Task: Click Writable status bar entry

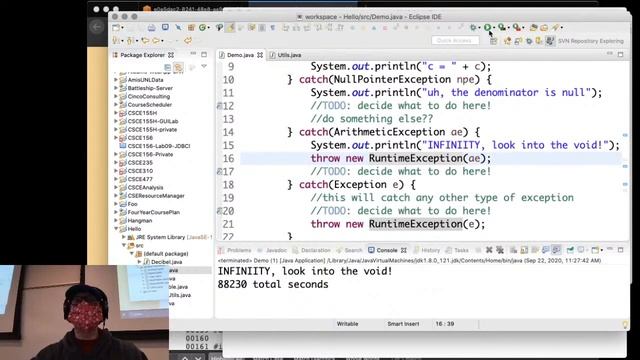Action: (x=347, y=324)
